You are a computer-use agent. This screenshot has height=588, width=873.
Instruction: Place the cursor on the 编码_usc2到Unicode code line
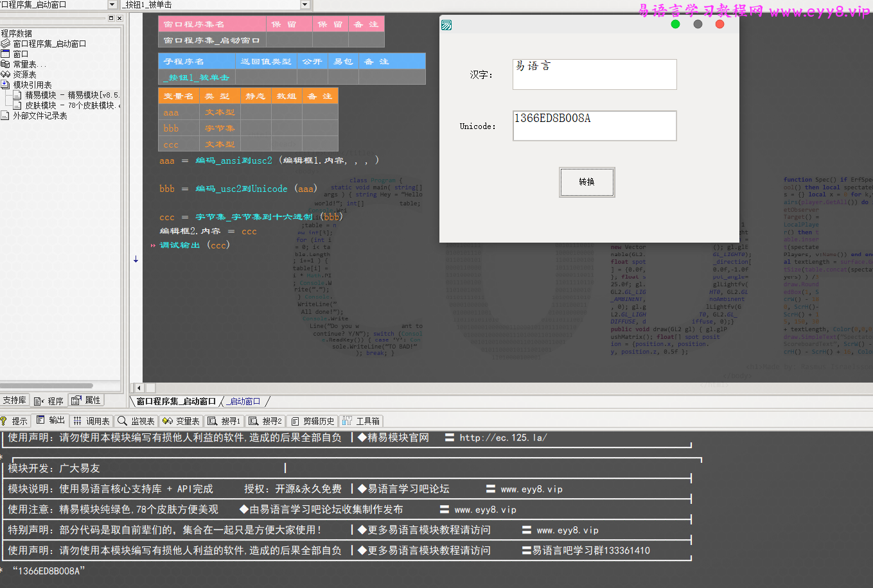238,189
